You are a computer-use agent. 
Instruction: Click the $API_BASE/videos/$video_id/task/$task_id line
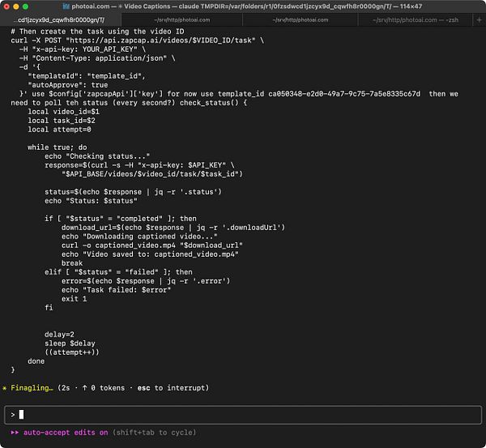[152, 174]
